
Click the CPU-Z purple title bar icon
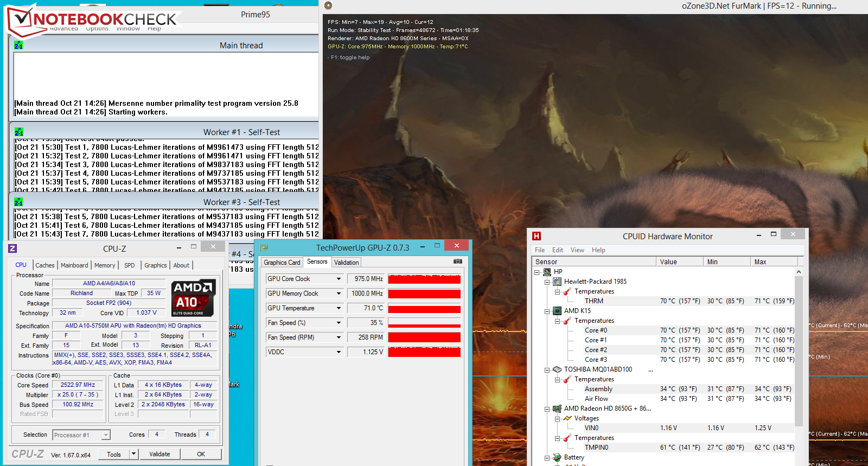[12, 248]
